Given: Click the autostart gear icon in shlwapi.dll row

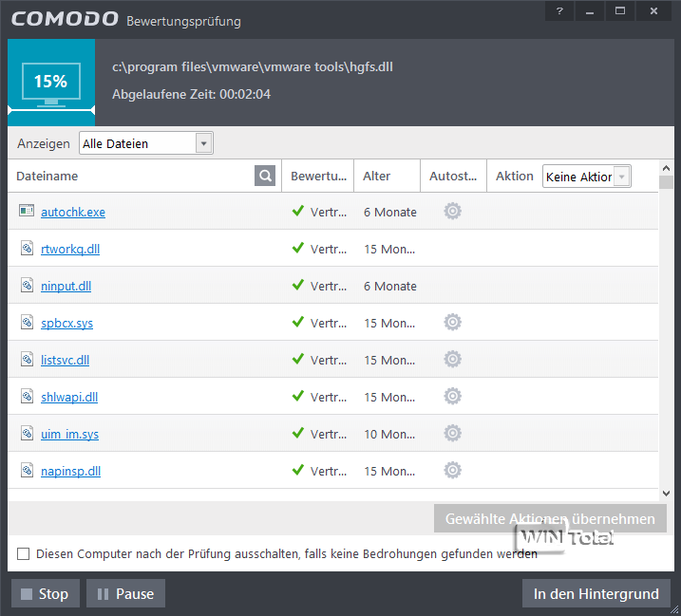Looking at the screenshot, I should [452, 397].
